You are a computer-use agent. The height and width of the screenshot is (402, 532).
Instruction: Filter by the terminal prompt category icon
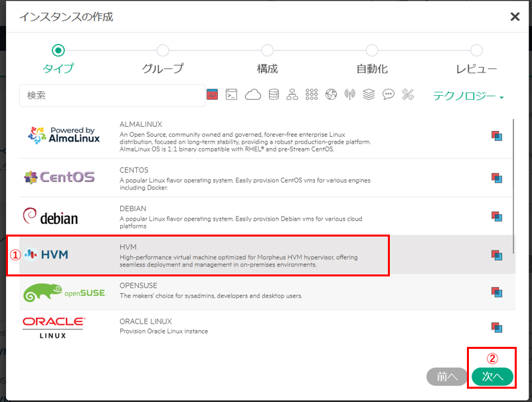pyautogui.click(x=231, y=94)
